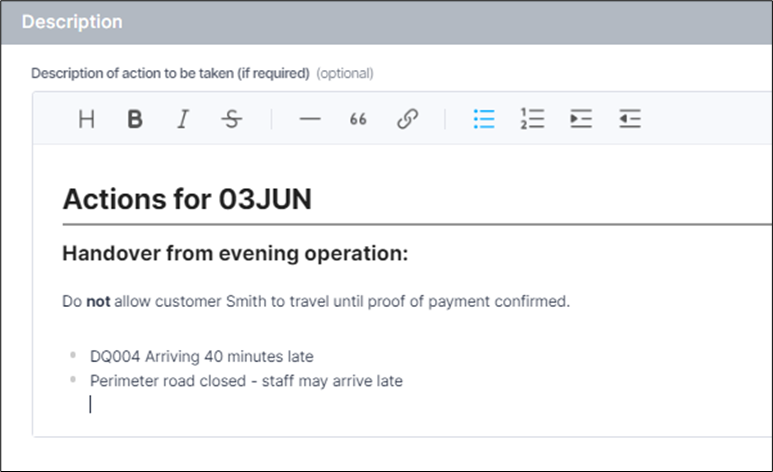Toggle italic formatting in the toolbar

182,120
